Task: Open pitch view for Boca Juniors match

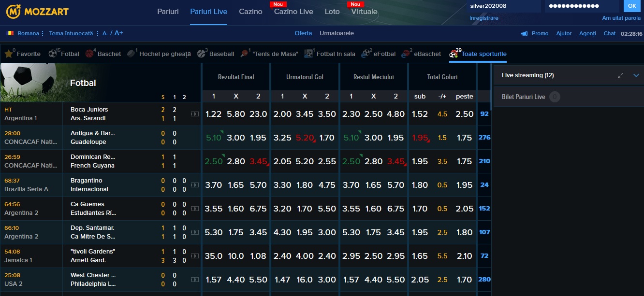Action: pos(194,114)
